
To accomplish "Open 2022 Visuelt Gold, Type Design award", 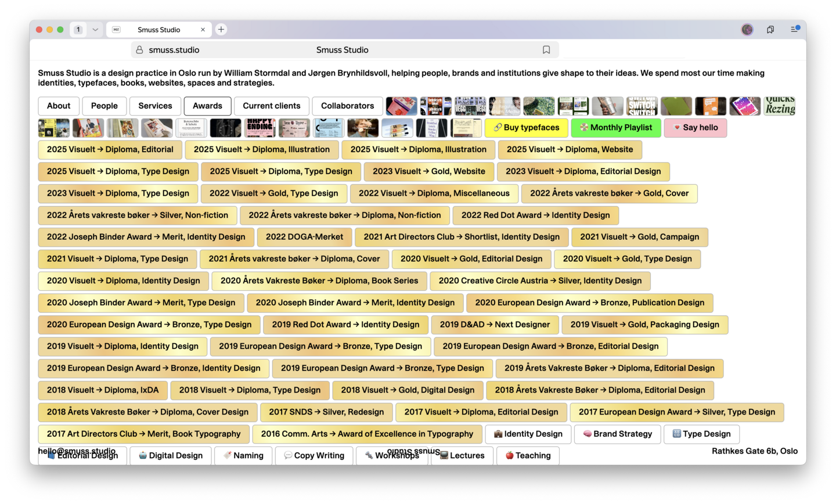I will click(x=274, y=193).
